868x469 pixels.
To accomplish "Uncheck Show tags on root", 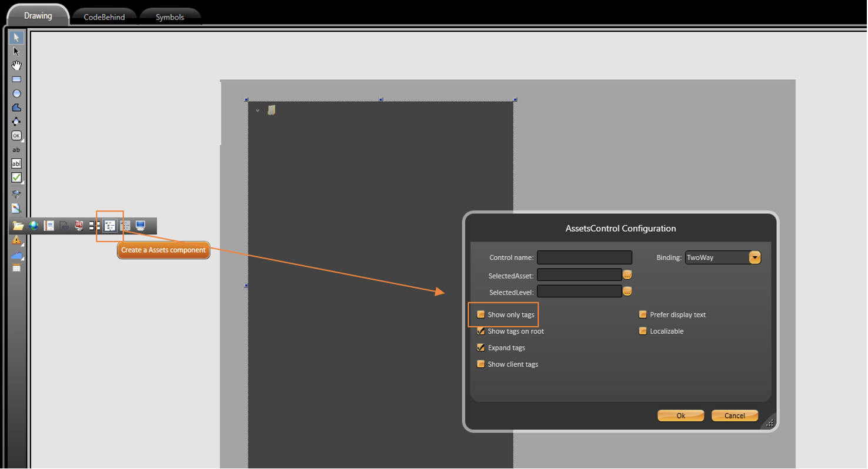I will (481, 331).
